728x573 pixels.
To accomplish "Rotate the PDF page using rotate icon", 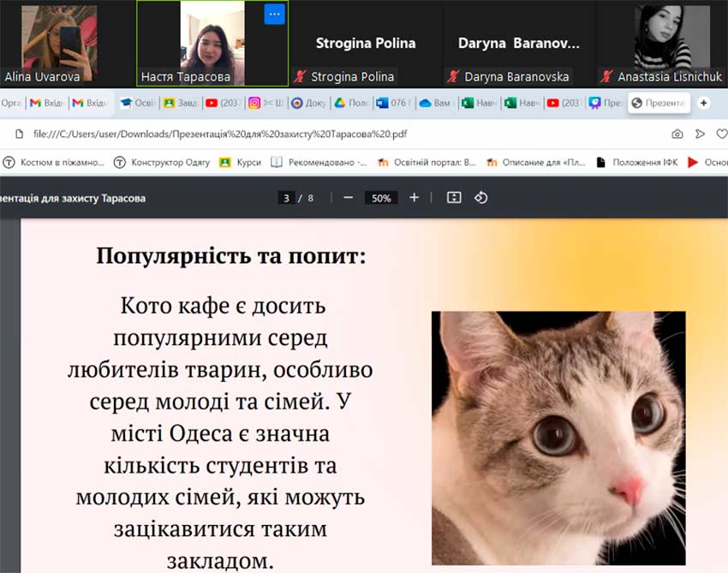I will click(x=481, y=198).
